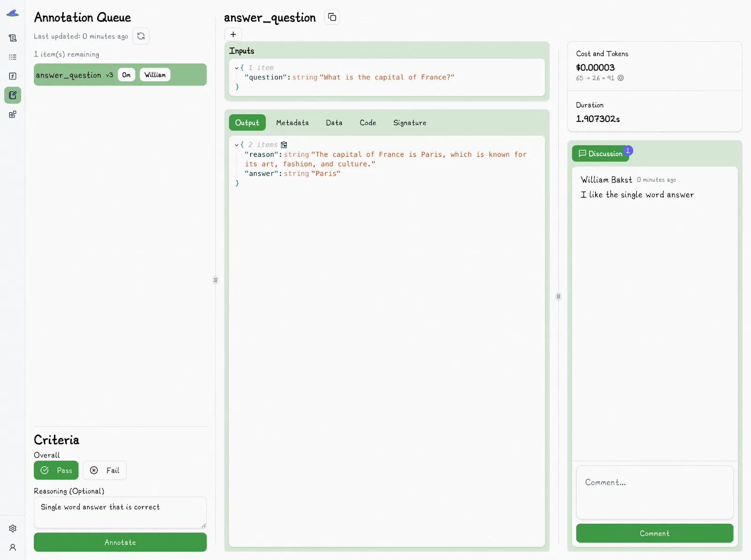
Task: Open settings via the gear icon
Action: click(13, 528)
